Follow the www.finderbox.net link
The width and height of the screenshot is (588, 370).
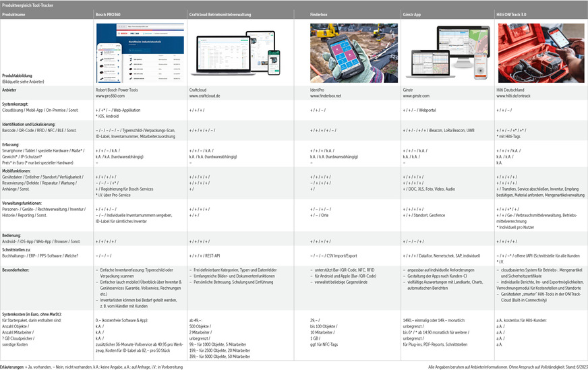click(x=326, y=96)
